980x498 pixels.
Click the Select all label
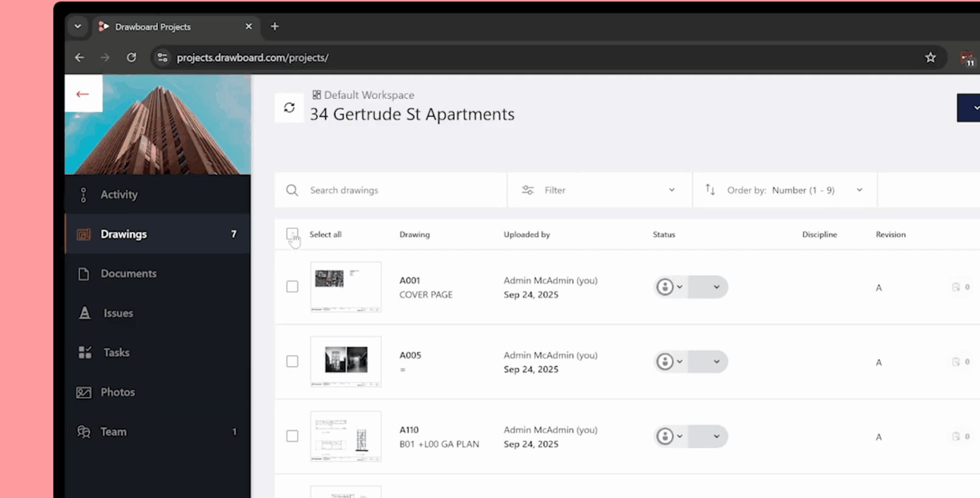[325, 234]
